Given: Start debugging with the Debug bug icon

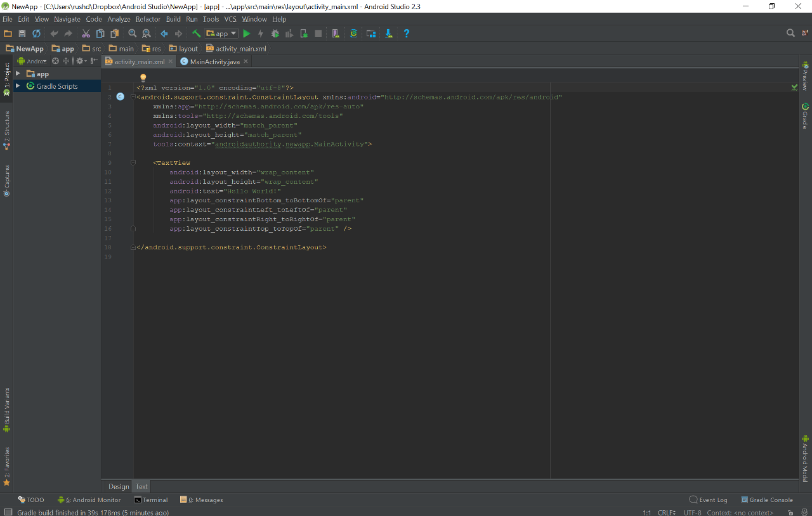Looking at the screenshot, I should (275, 34).
